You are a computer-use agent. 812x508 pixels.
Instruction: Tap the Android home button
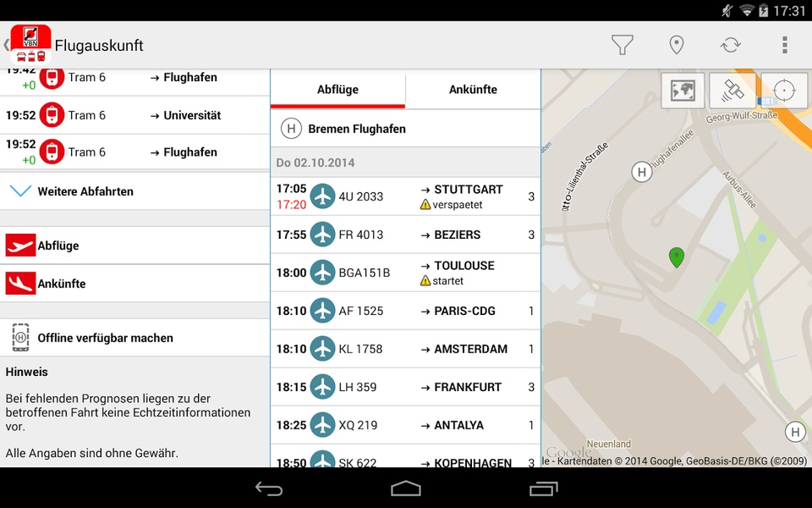[406, 489]
